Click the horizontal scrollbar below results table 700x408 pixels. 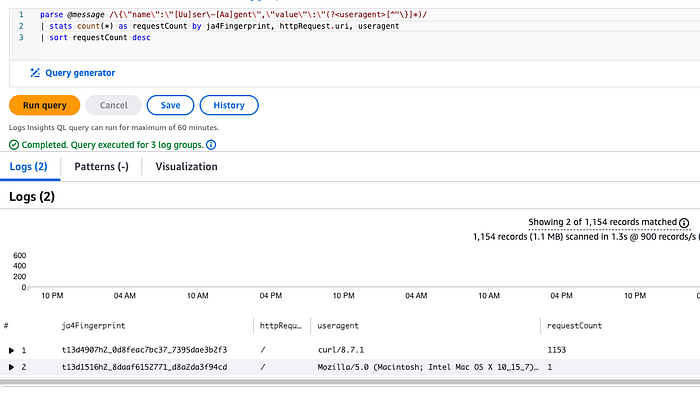coord(350,383)
